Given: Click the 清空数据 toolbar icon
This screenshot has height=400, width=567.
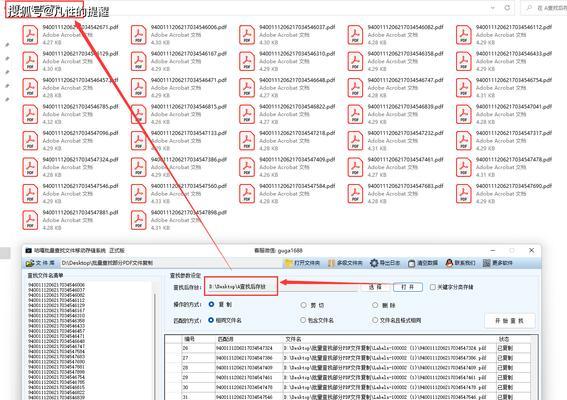Looking at the screenshot, I should point(412,263).
